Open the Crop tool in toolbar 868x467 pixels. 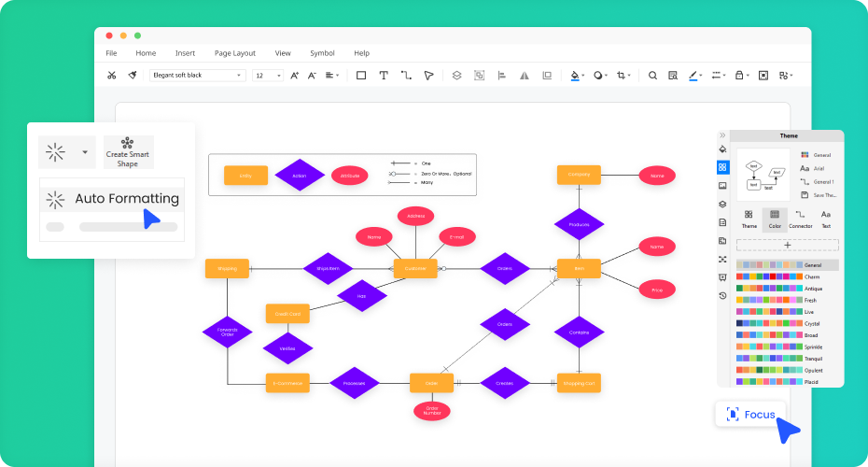coord(622,76)
